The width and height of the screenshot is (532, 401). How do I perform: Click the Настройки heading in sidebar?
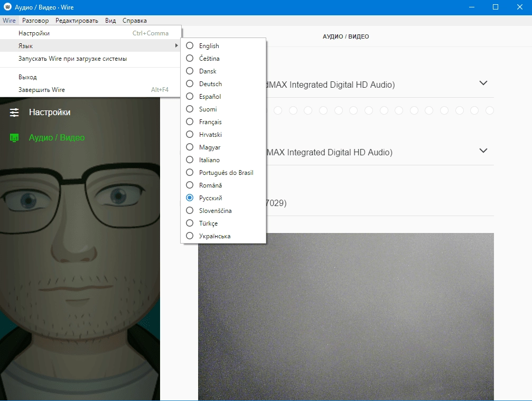50,113
